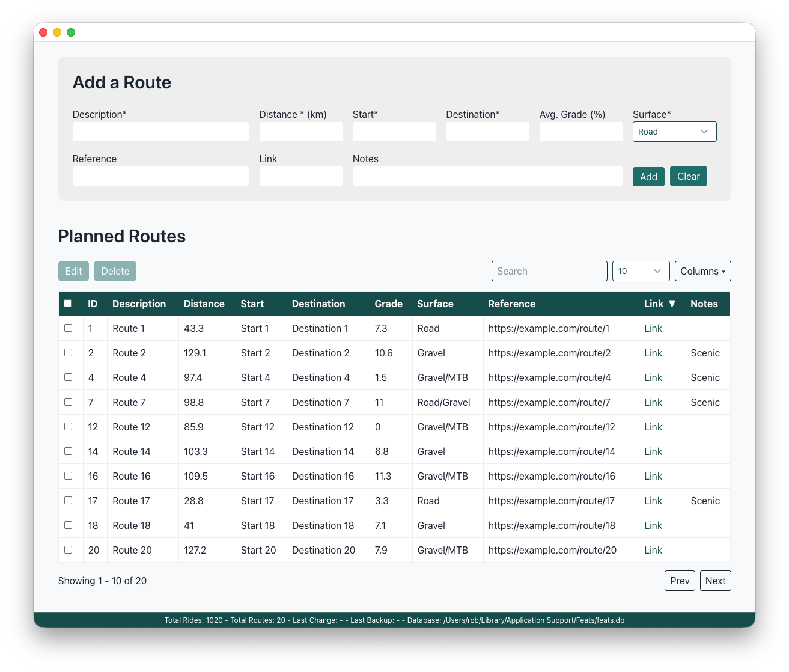This screenshot has width=789, height=672.
Task: Expand the Columns dropdown
Action: click(x=702, y=271)
